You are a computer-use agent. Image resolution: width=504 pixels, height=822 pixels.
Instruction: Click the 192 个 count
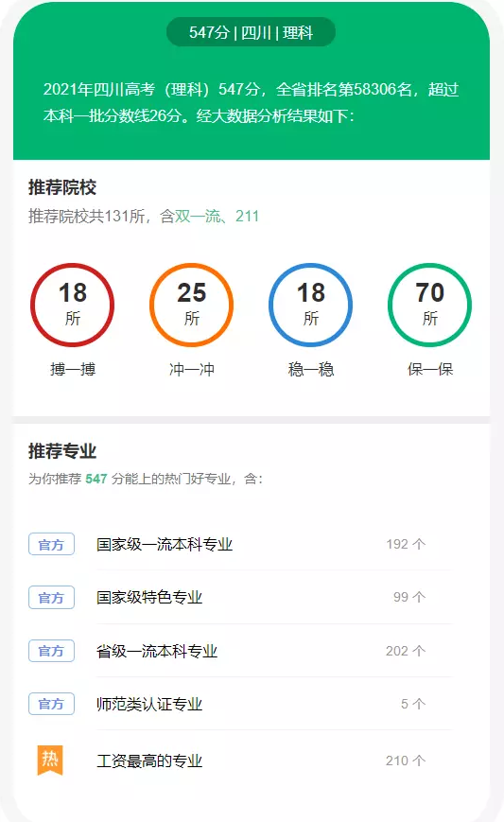pos(406,544)
